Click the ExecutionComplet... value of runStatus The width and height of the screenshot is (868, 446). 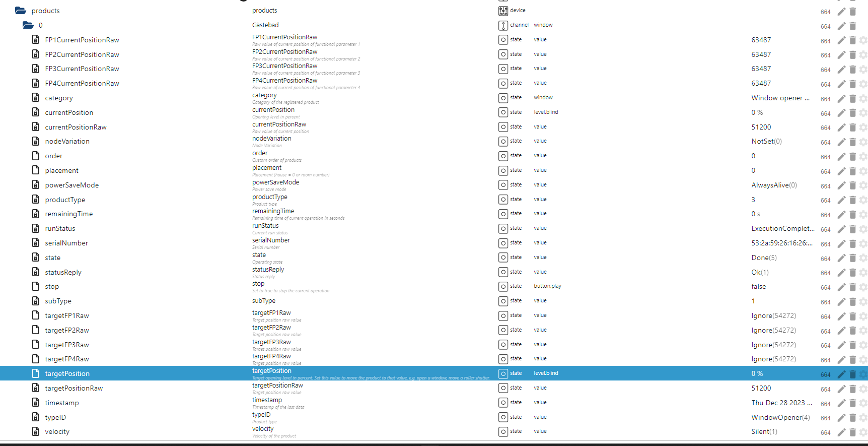[783, 228]
